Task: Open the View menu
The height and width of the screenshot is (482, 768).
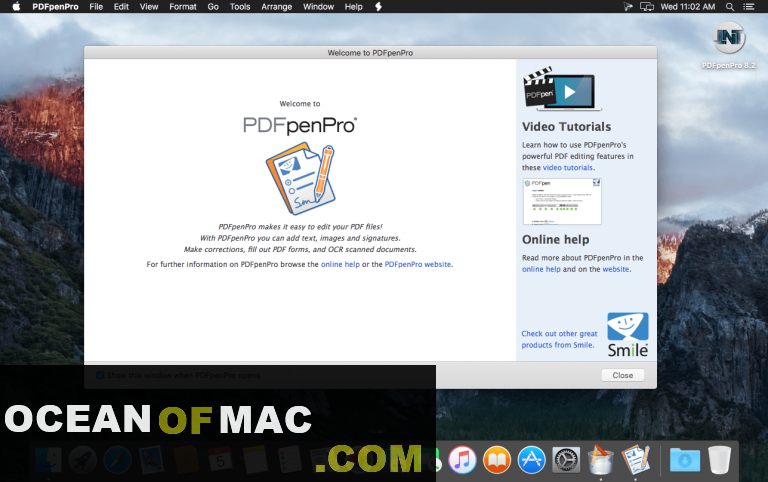Action: (x=149, y=6)
